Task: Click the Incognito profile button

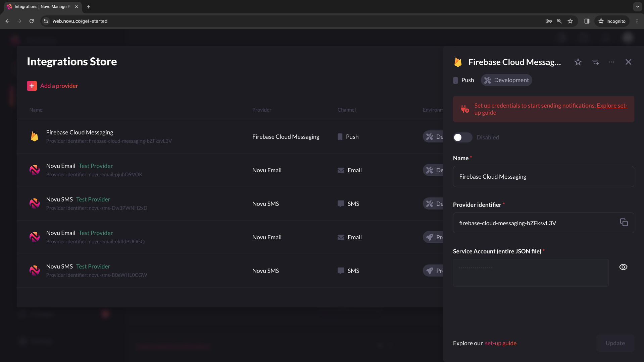Action: point(612,21)
